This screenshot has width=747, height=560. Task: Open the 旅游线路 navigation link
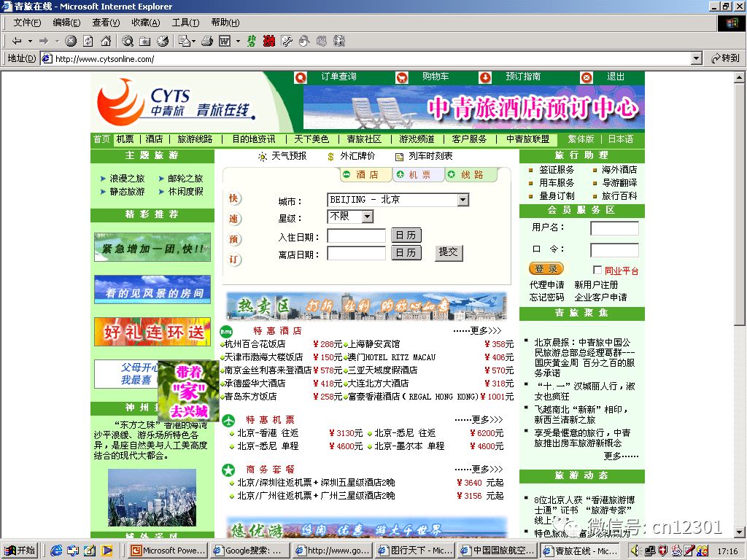(195, 139)
